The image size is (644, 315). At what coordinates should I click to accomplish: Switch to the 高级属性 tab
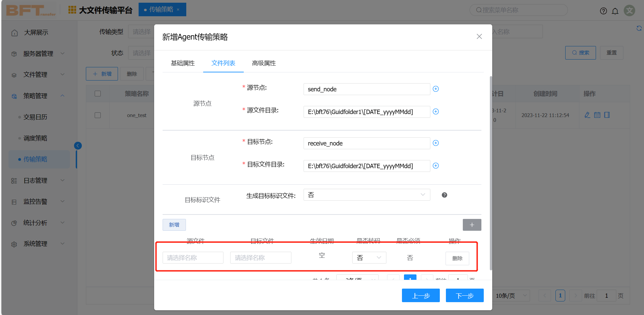click(x=264, y=63)
